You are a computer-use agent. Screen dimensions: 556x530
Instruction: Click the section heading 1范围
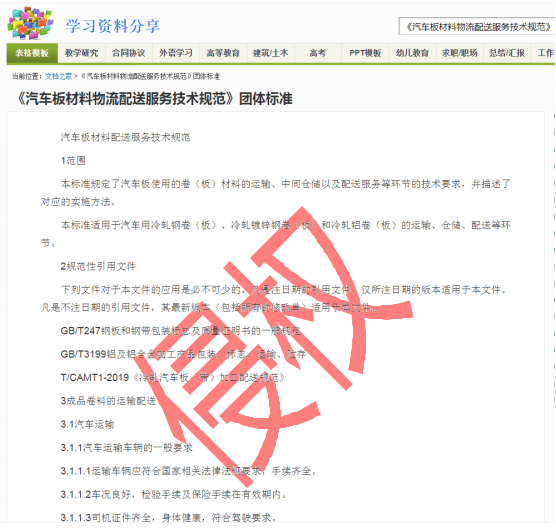73,161
